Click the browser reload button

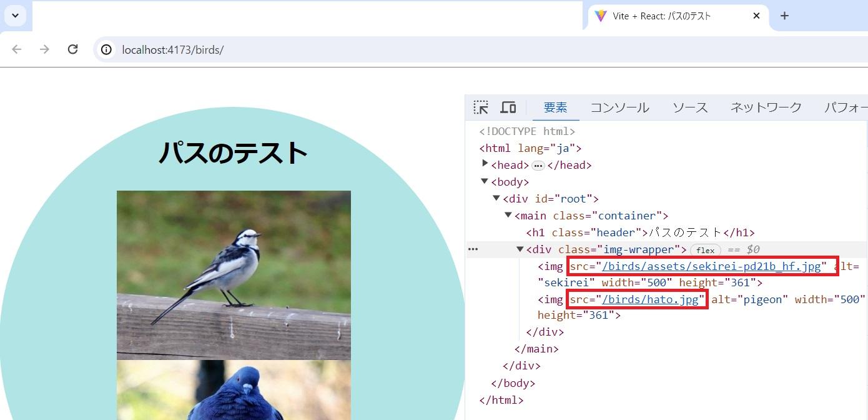[x=72, y=49]
